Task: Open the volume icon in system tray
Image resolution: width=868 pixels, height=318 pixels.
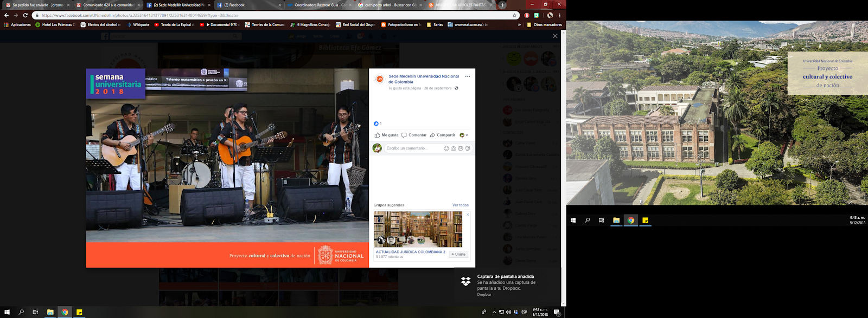Action: pyautogui.click(x=508, y=312)
